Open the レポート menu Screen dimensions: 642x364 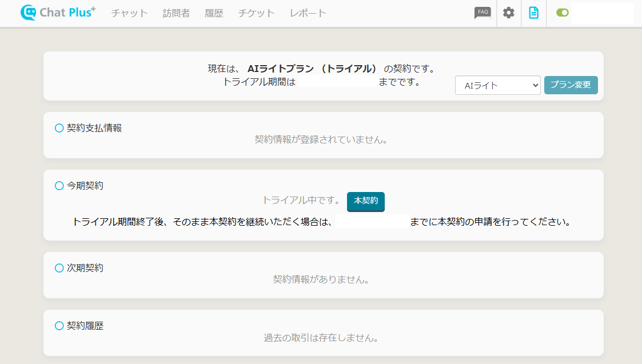pyautogui.click(x=308, y=13)
